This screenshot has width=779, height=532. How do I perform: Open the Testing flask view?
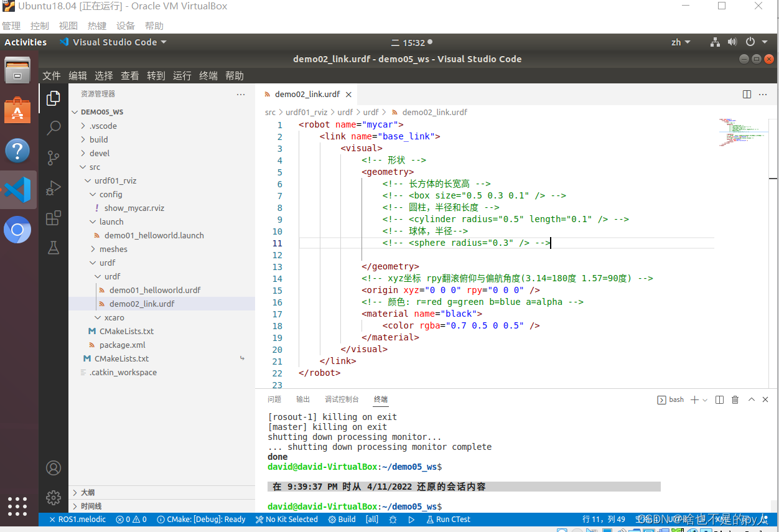point(54,248)
